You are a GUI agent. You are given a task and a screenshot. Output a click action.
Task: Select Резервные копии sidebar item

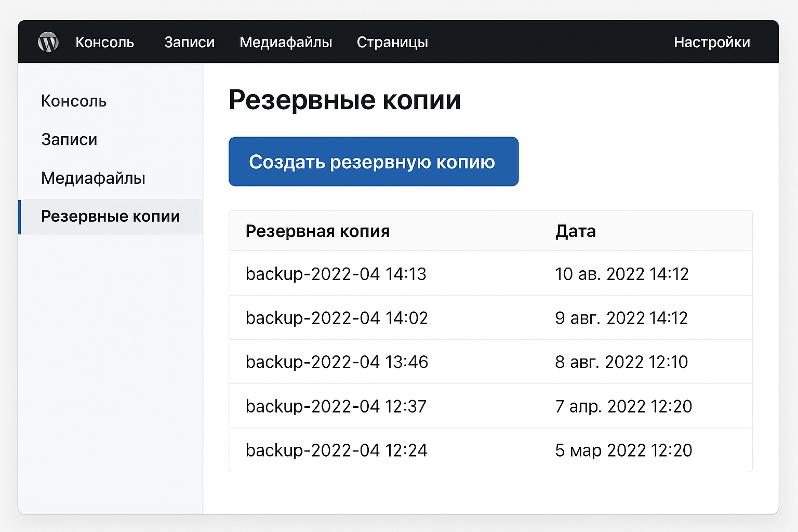(110, 217)
